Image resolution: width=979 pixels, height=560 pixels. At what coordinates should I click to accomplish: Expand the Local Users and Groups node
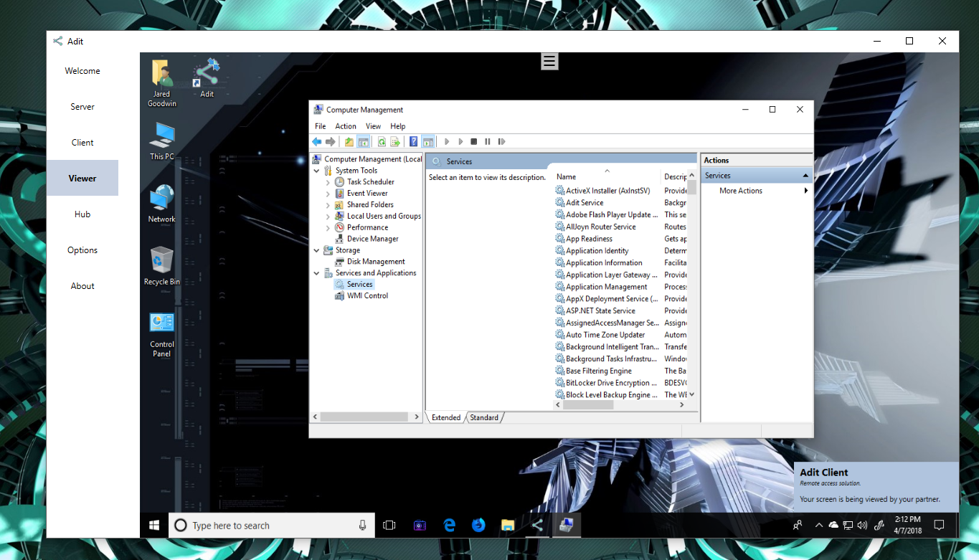pos(328,216)
